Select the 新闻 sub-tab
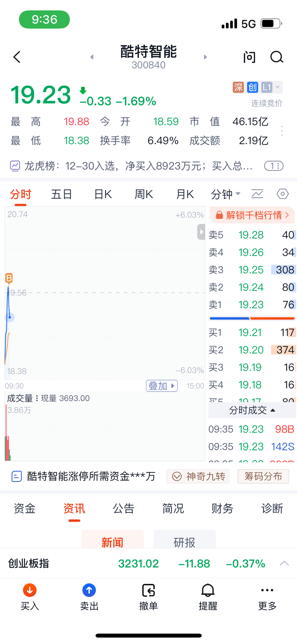This screenshot has width=297, height=644. coord(113,539)
